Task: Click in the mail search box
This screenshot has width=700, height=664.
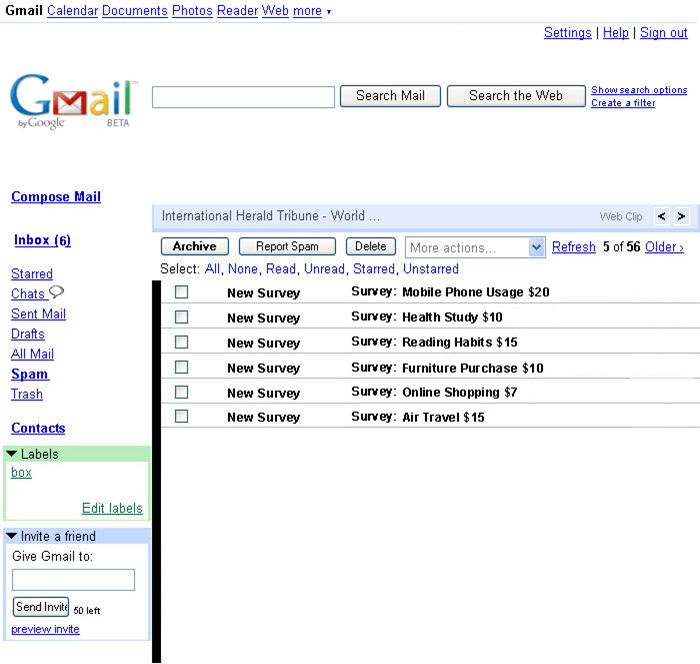Action: (243, 97)
